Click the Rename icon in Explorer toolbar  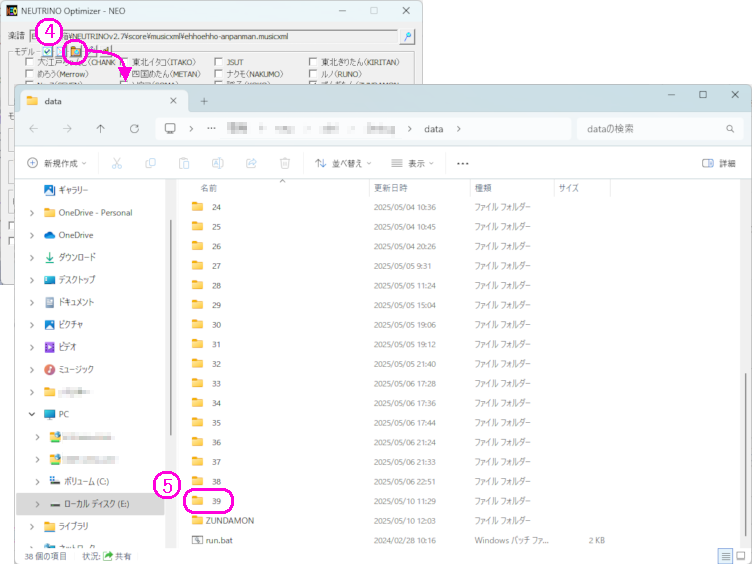click(x=217, y=164)
